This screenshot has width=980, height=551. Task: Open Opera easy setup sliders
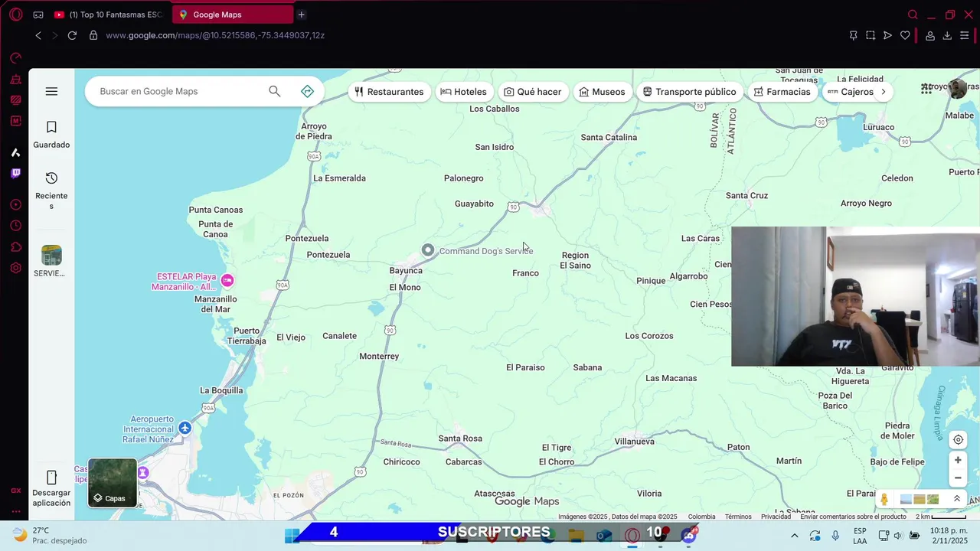pyautogui.click(x=965, y=35)
